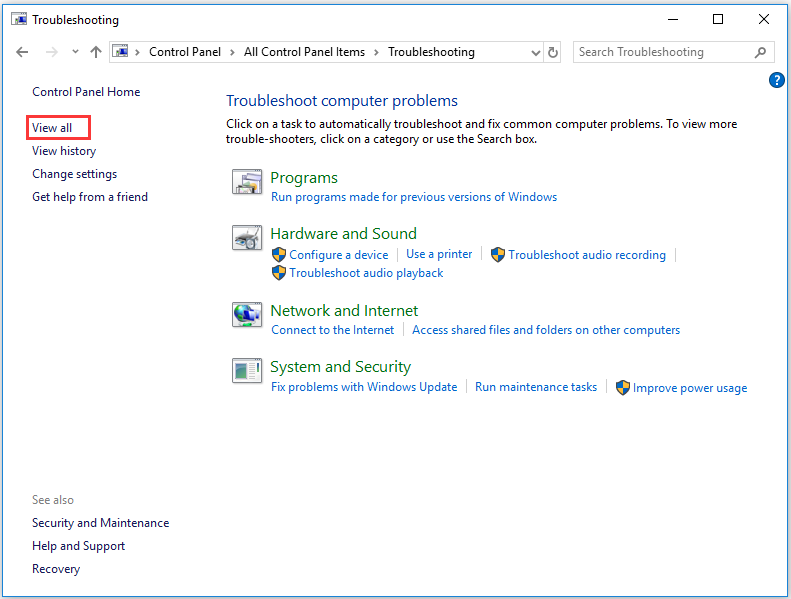Viewport: 791px width, 599px height.
Task: Click the Network and Internet icon
Action: tap(247, 315)
